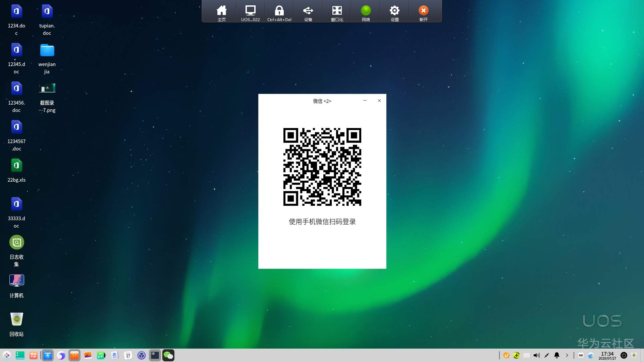644x362 pixels.
Task: Open the Control Center gear in dock
Action: coord(142,355)
